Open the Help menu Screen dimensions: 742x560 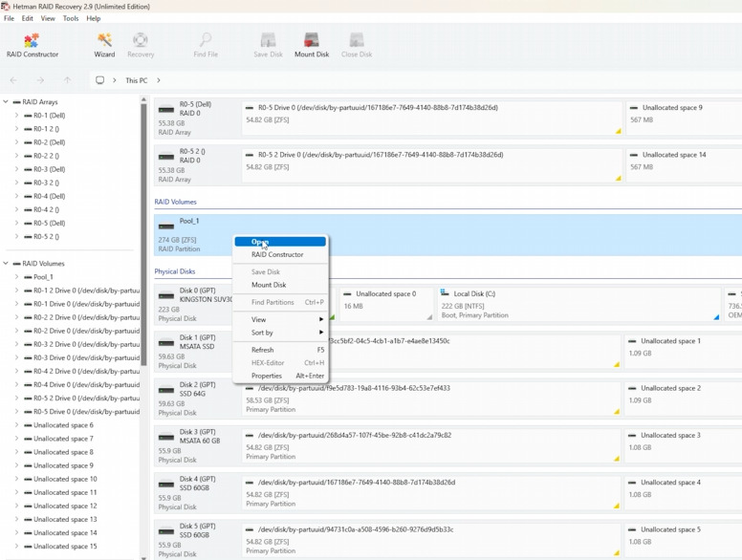coord(93,18)
